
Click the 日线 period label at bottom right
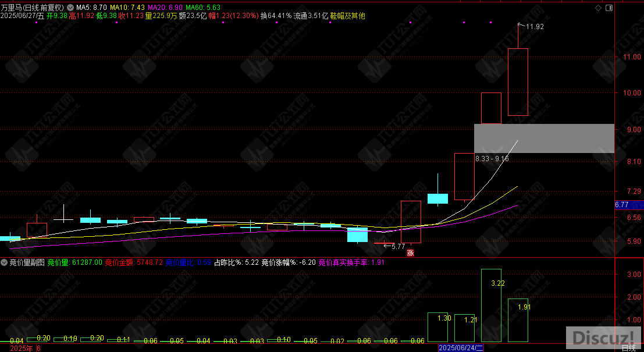628,347
